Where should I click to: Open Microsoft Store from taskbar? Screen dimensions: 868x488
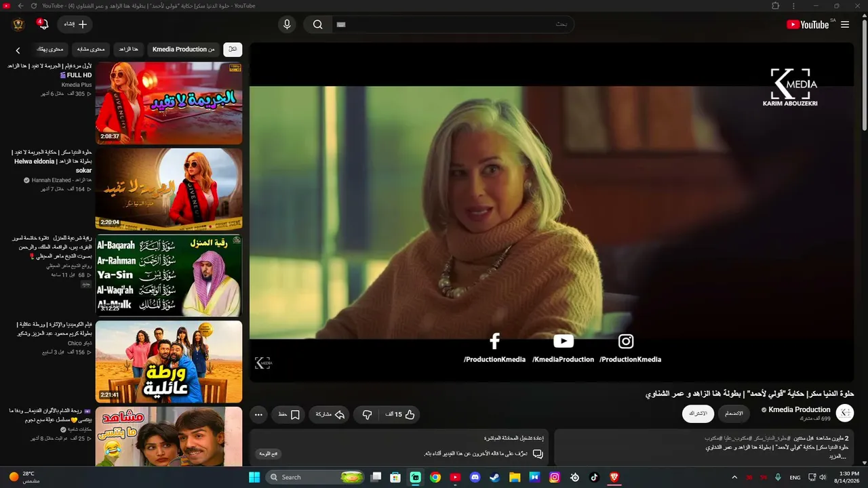396,477
